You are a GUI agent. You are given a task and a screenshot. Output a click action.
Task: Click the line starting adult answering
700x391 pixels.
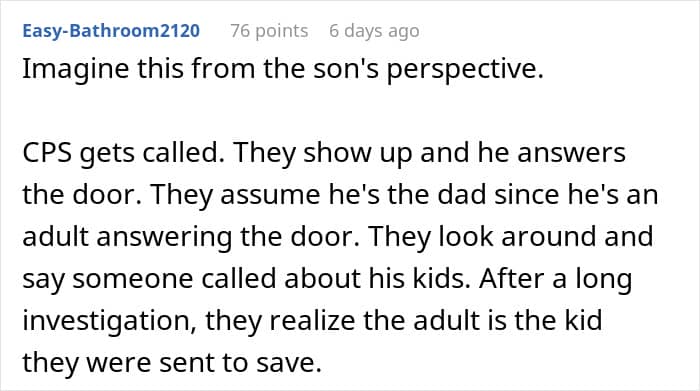point(338,237)
